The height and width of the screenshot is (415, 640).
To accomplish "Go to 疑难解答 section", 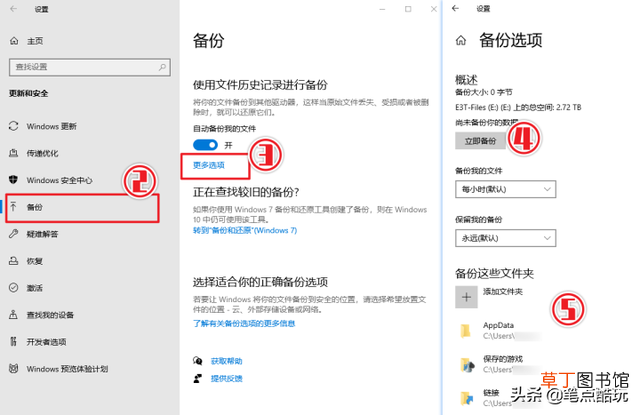I will [42, 234].
